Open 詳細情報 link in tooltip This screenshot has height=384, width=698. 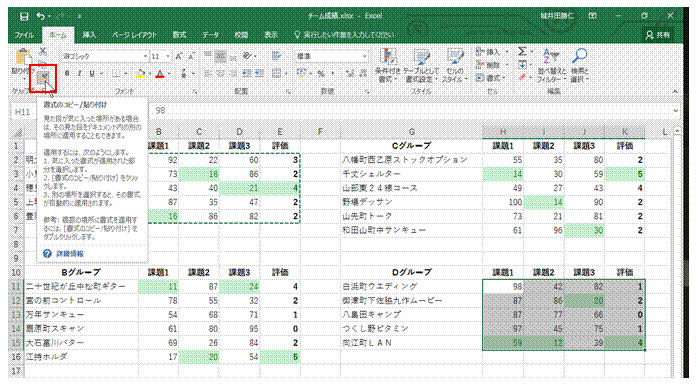(70, 254)
